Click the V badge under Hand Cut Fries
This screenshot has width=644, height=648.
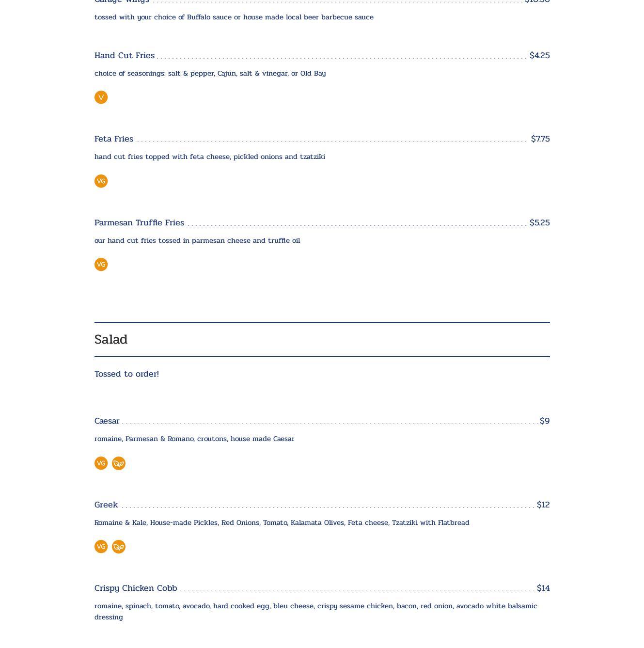(x=101, y=97)
